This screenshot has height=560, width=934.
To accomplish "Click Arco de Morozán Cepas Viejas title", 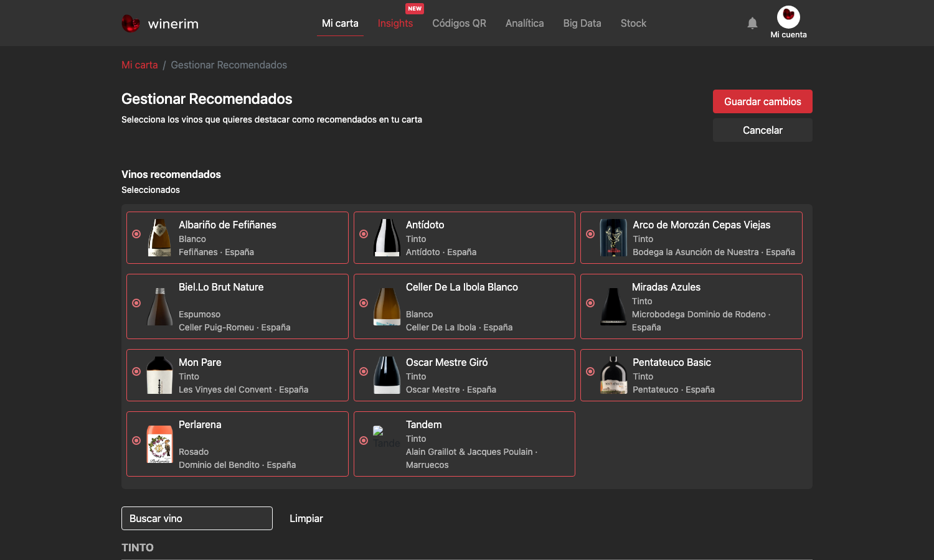I will [x=702, y=225].
